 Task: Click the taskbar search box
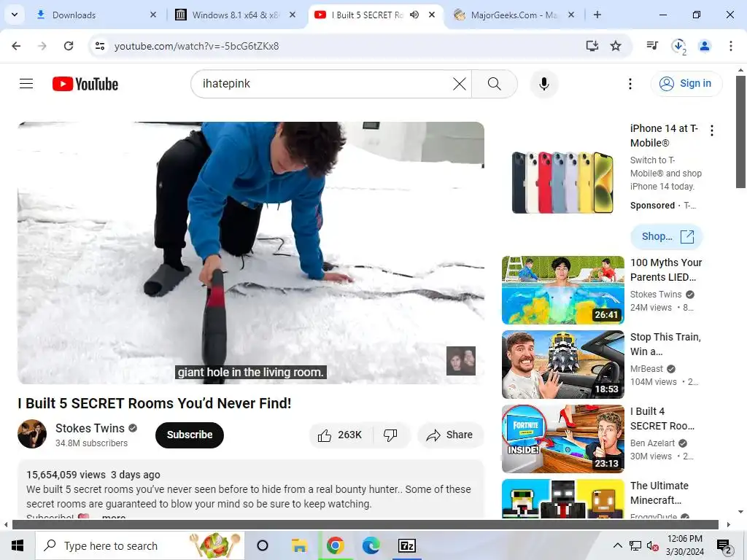(139, 545)
